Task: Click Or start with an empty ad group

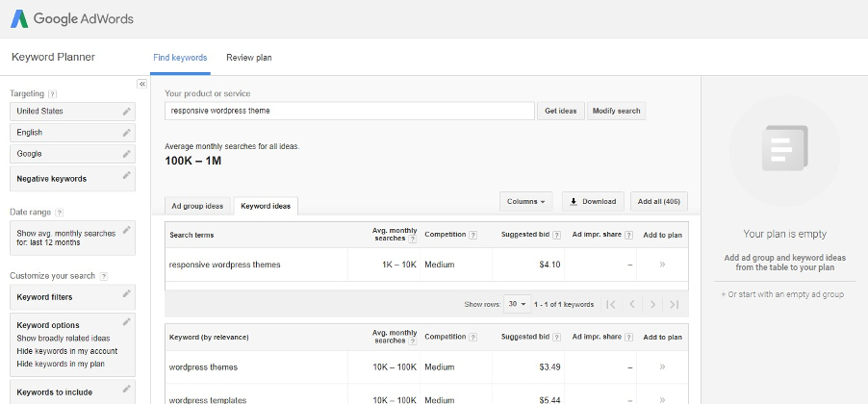Action: pos(782,294)
